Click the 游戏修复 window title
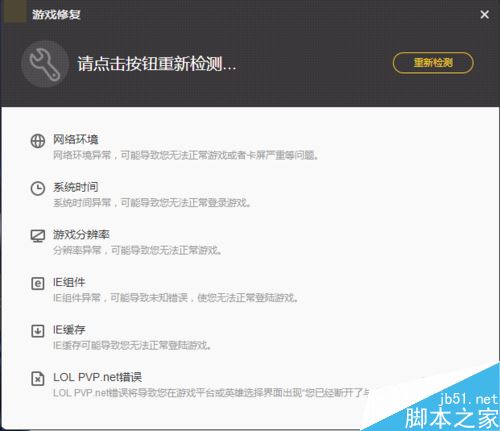Viewport: 500px width, 431px height. pos(56,14)
